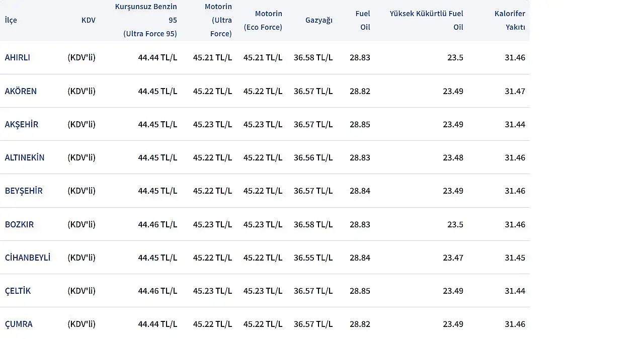Click the KDV column header

click(x=88, y=20)
